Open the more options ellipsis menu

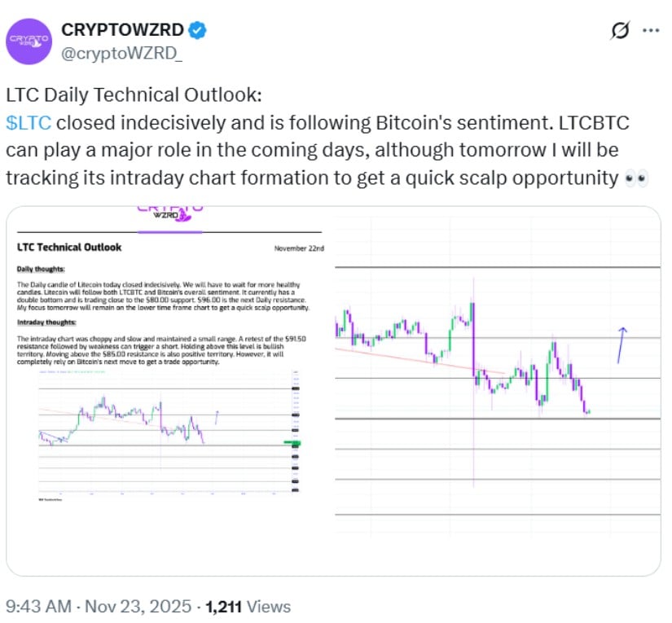(652, 29)
